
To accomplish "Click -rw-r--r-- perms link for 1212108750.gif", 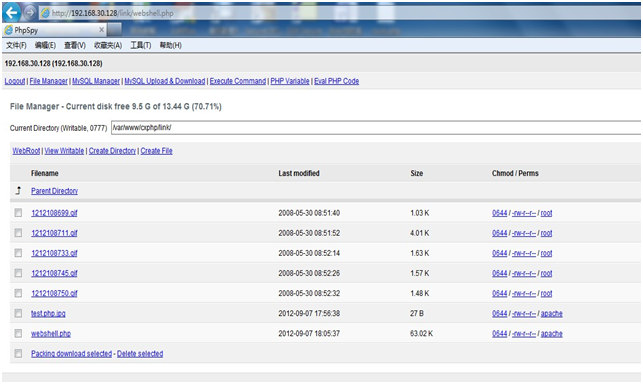I will click(x=524, y=293).
